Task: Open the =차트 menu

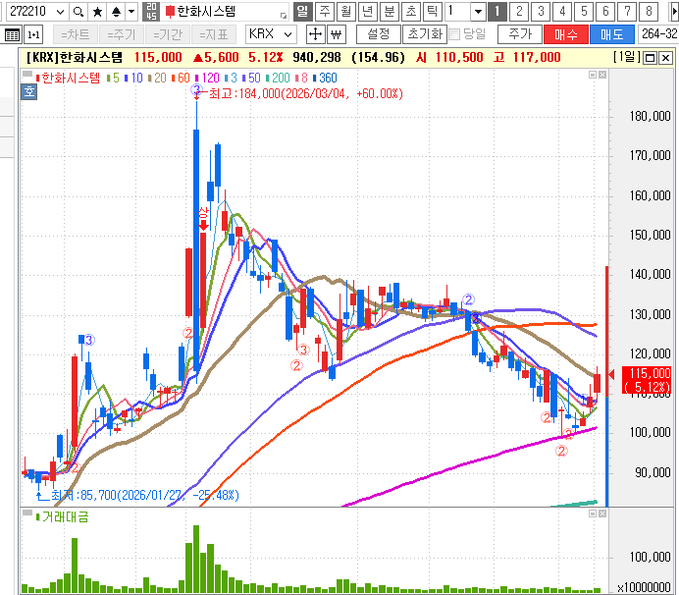Action: coord(75,35)
